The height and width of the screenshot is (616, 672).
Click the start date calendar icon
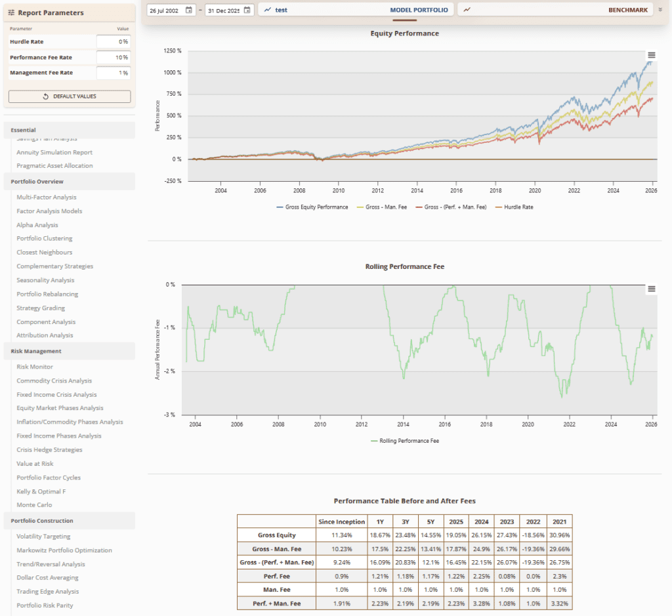click(189, 10)
